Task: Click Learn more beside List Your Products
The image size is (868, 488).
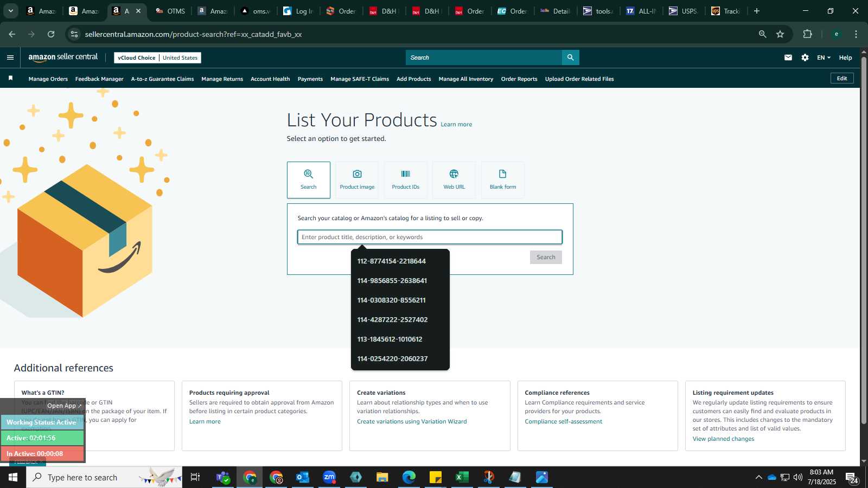Action: [456, 124]
